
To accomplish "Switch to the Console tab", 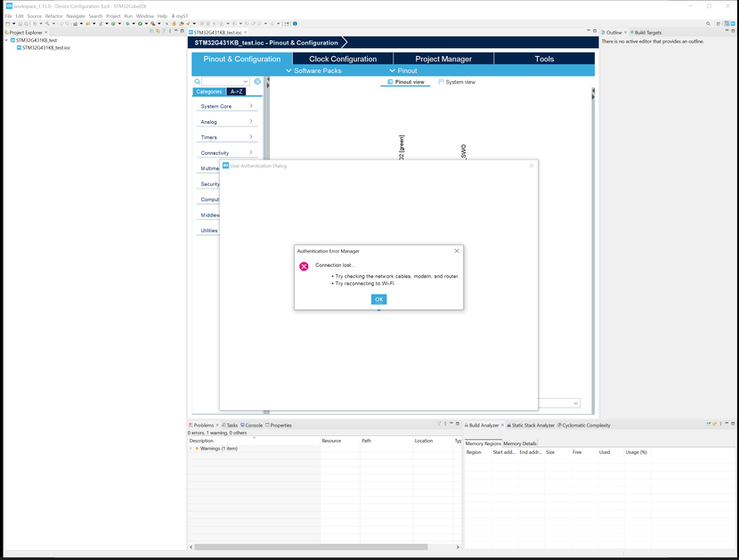I will (252, 426).
